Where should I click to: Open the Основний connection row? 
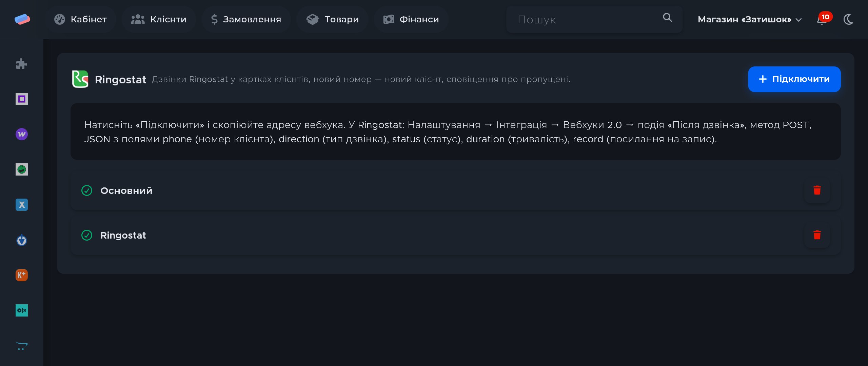pos(455,190)
